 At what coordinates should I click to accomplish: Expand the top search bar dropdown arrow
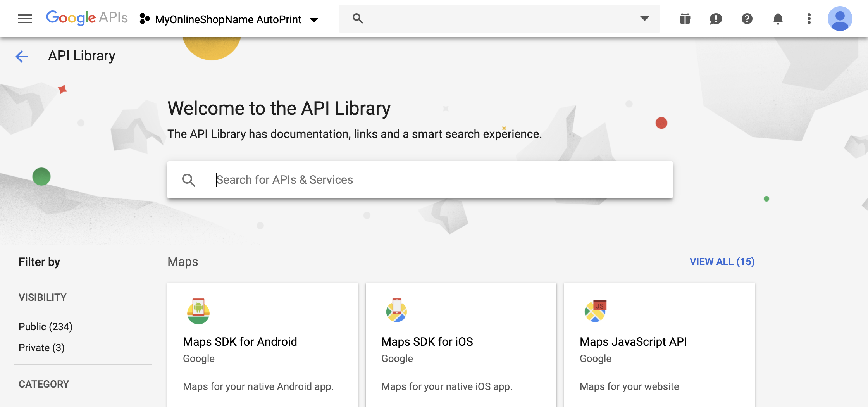[644, 18]
